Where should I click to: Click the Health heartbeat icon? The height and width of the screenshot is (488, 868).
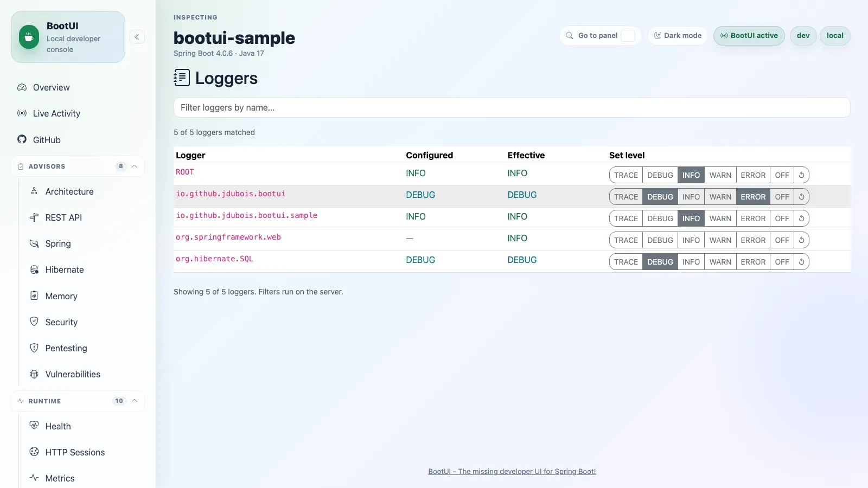(34, 426)
